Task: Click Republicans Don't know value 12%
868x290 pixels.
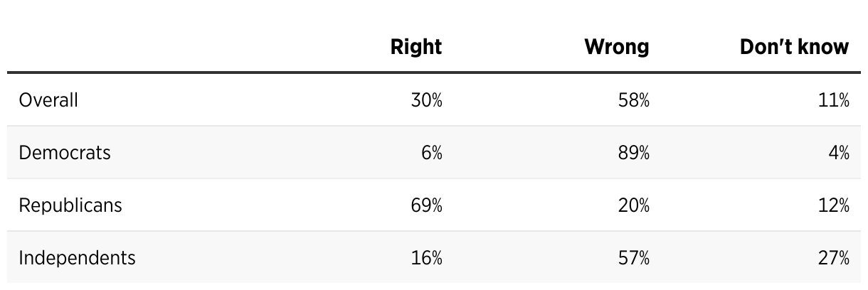Action: [834, 205]
